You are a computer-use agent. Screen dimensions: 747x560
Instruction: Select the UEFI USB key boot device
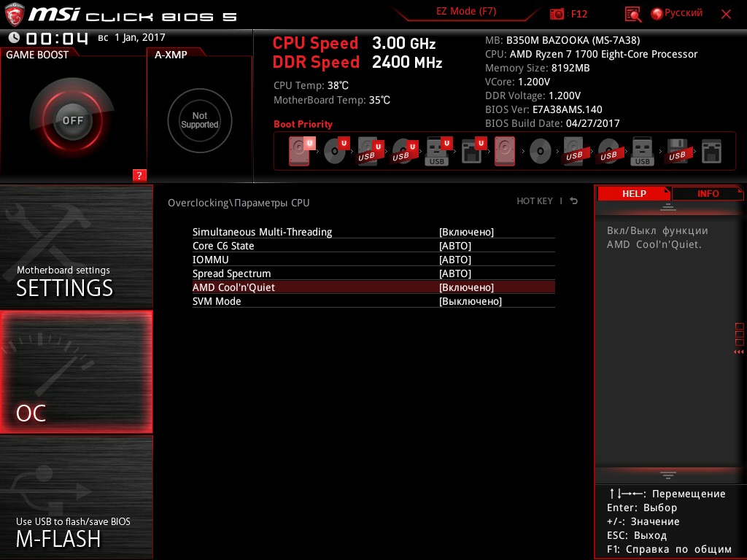(x=438, y=152)
